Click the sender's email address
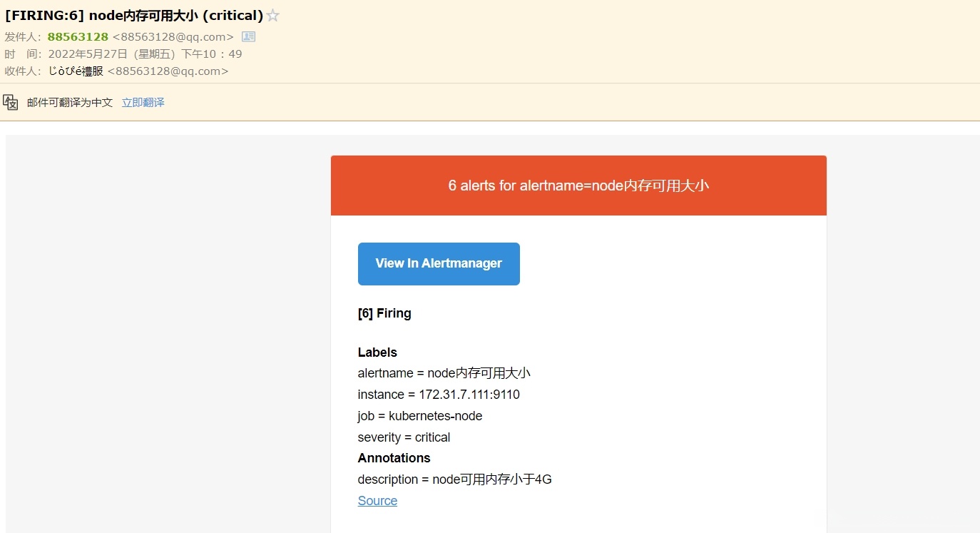 point(173,37)
